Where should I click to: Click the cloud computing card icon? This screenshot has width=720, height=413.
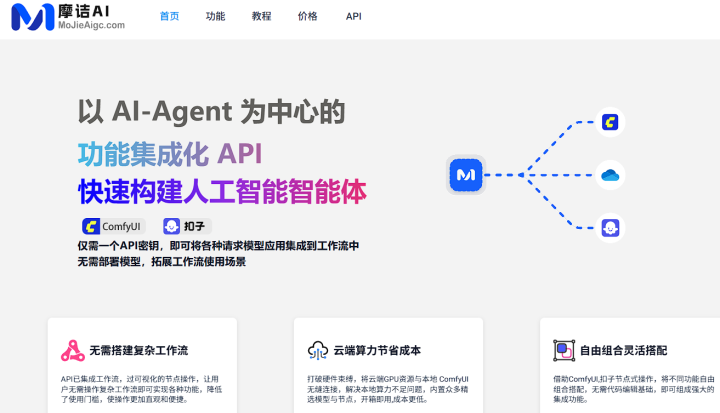point(317,351)
